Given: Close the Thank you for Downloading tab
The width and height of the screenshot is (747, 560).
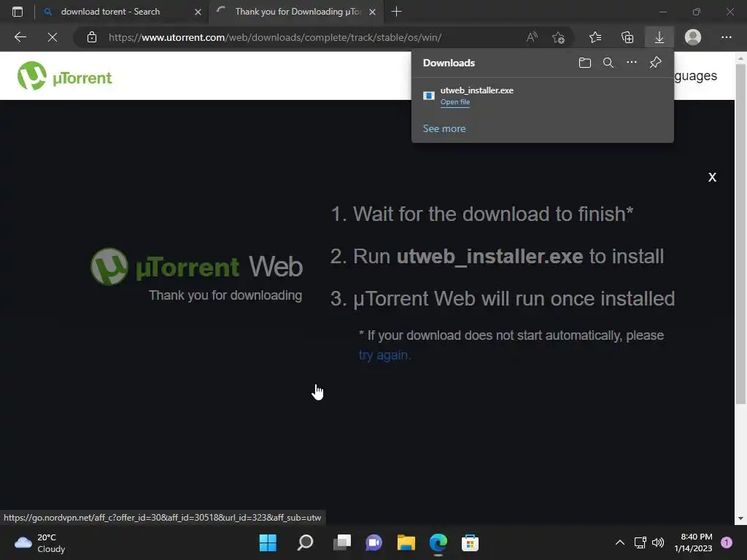Looking at the screenshot, I should [x=373, y=12].
